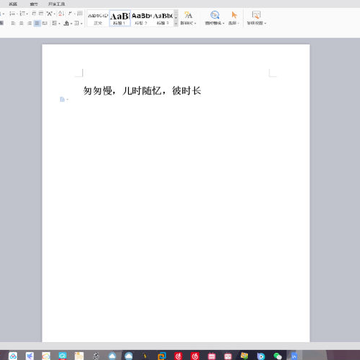
Task: Center align the paragraph
Action: coord(21,23)
